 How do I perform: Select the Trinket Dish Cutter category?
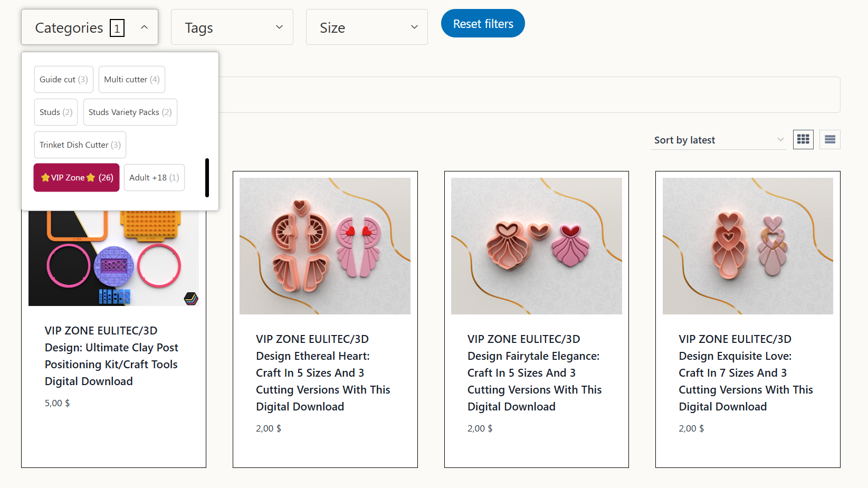pyautogui.click(x=80, y=145)
